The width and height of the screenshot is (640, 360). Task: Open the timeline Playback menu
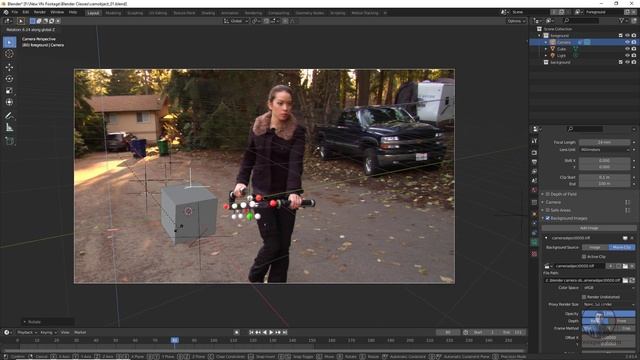pyautogui.click(x=27, y=332)
